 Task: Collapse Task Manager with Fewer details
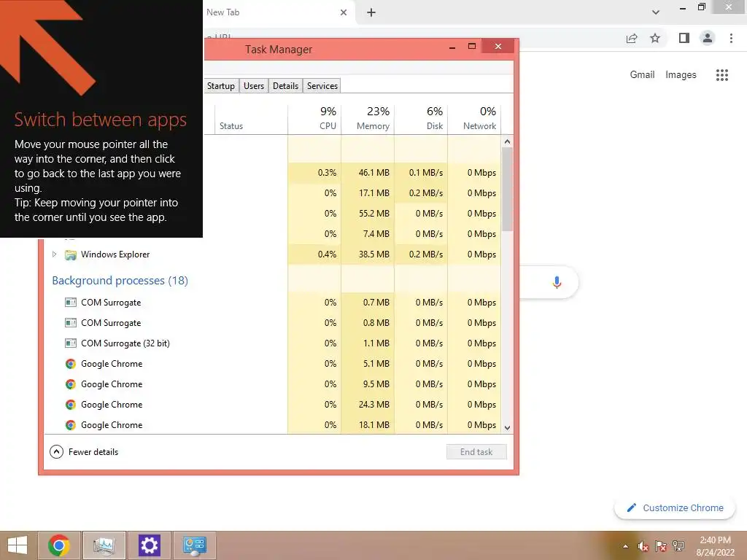(84, 452)
